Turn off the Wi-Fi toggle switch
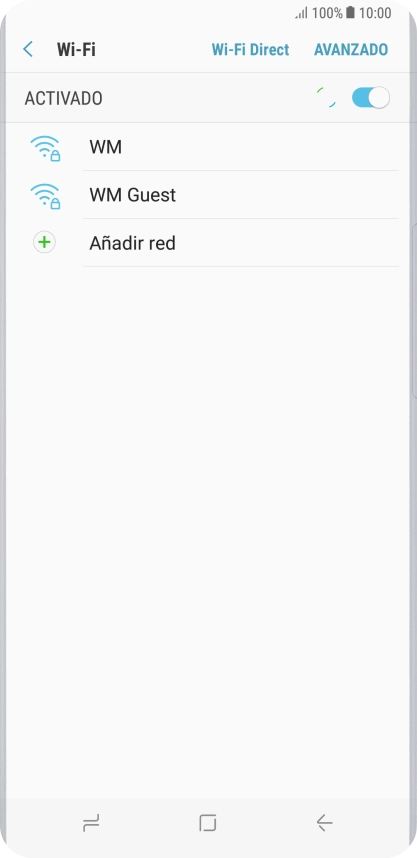The height and width of the screenshot is (858, 417). [370, 98]
